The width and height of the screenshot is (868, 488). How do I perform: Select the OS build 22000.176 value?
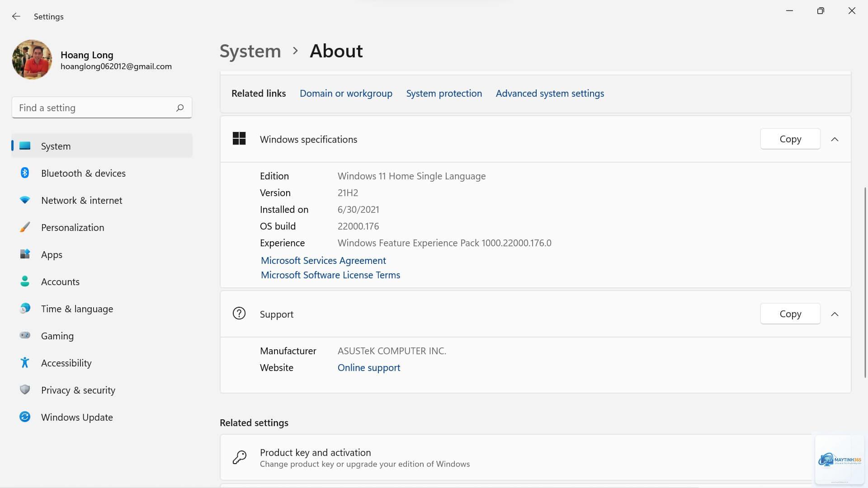coord(358,226)
